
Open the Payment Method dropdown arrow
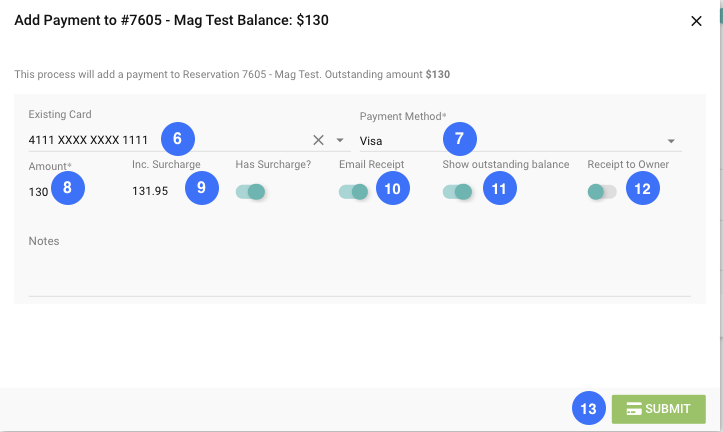click(671, 141)
